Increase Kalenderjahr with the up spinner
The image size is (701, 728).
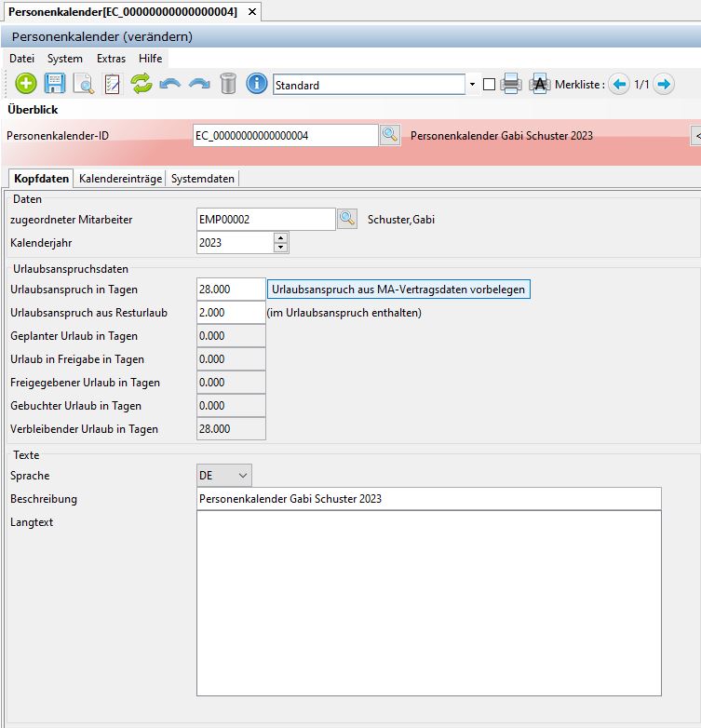pyautogui.click(x=280, y=237)
